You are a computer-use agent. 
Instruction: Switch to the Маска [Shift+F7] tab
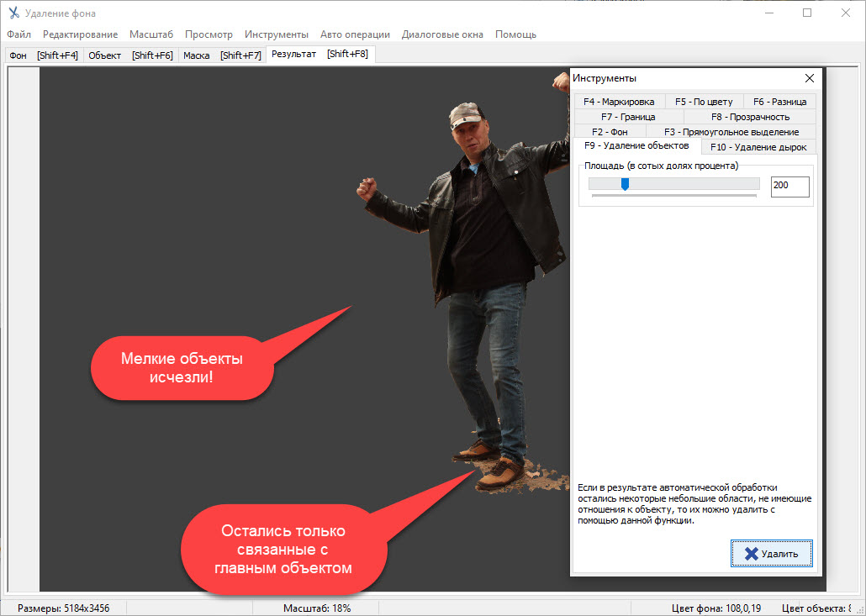point(222,55)
